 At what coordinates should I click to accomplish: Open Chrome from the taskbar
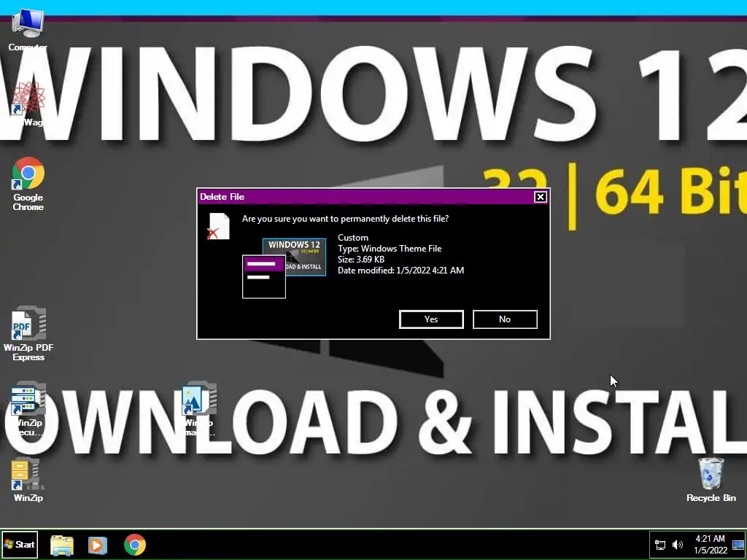[x=135, y=545]
